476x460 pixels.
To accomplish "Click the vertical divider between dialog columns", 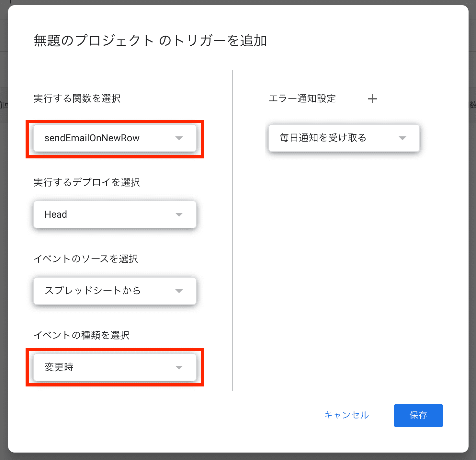I will click(x=232, y=230).
